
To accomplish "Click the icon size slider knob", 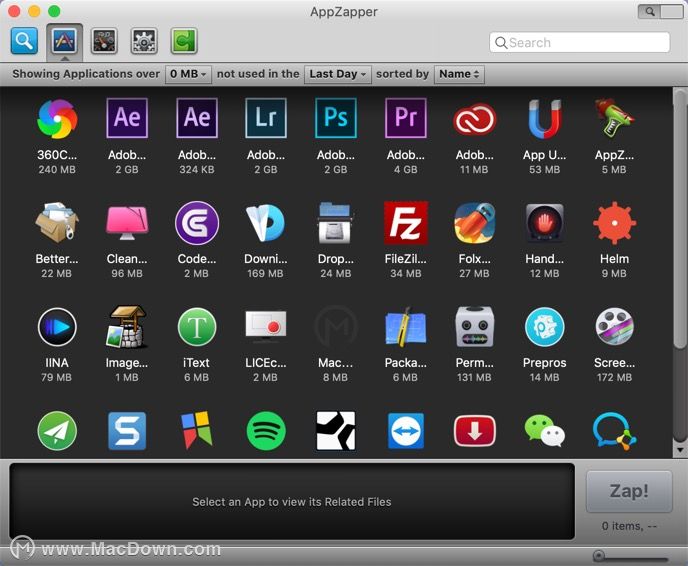I will click(599, 556).
